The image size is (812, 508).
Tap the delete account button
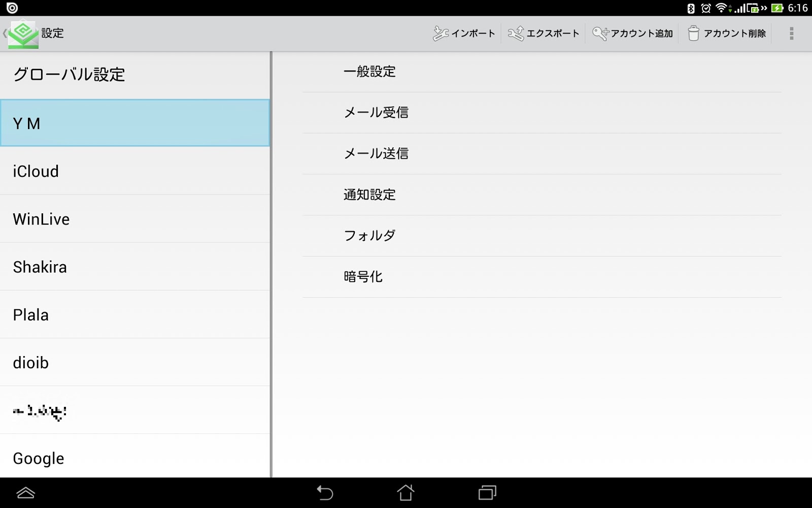[x=727, y=34]
